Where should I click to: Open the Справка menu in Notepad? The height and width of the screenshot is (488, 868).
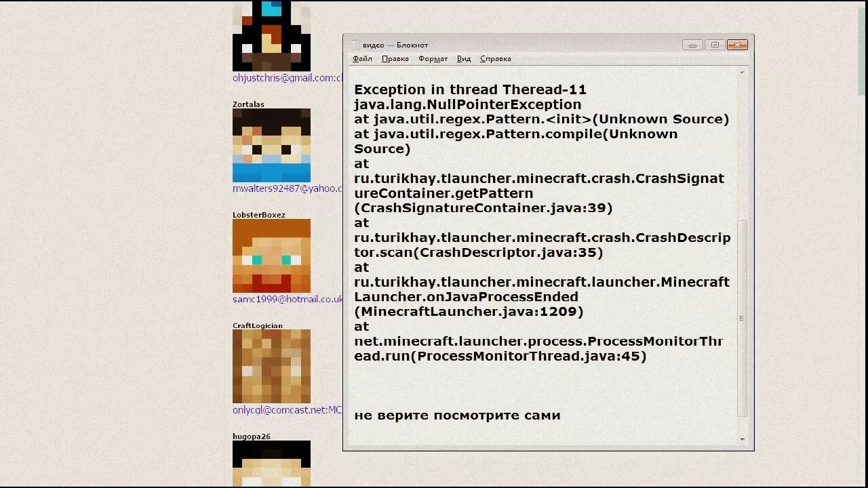[x=496, y=59]
